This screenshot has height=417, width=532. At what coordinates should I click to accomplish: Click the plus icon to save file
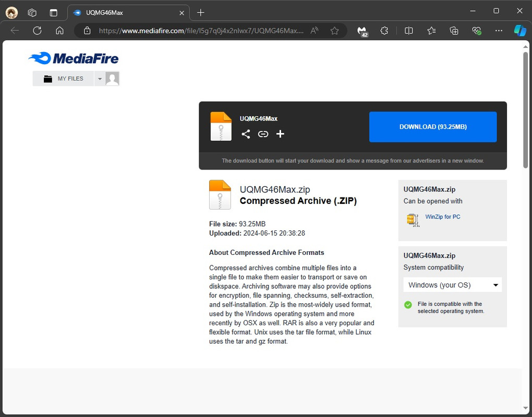pyautogui.click(x=280, y=134)
